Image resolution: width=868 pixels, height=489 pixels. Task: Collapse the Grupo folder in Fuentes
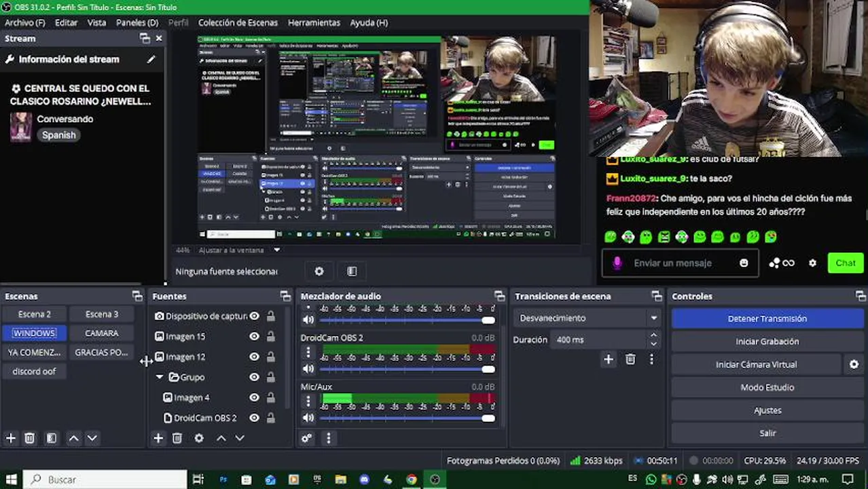160,377
